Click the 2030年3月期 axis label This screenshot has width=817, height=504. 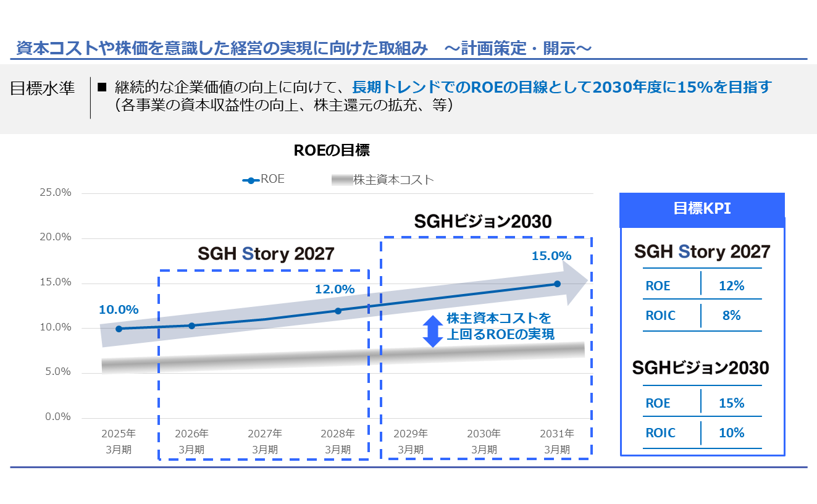pos(484,442)
